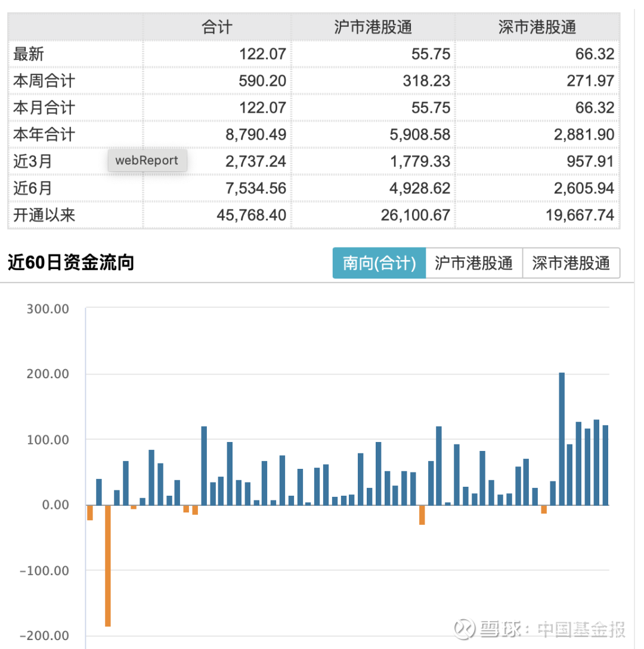This screenshot has width=644, height=649.
Task: Select the 开通以来 row label
Action: tap(44, 215)
